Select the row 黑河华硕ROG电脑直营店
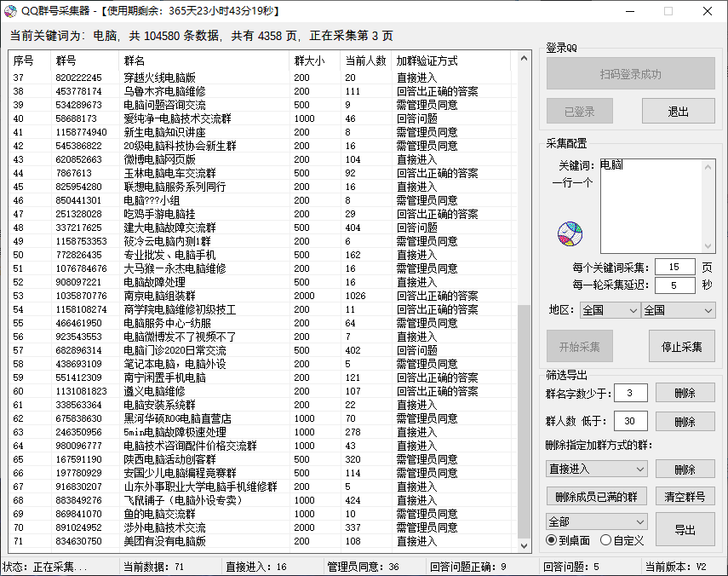This screenshot has height=576, width=728. point(263,418)
